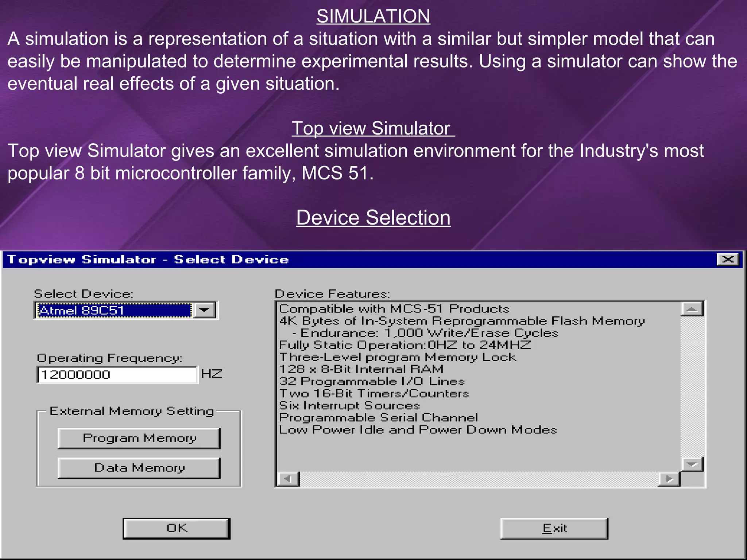Click the Operating Frequency input field
Screen dimensions: 747x560
117,375
